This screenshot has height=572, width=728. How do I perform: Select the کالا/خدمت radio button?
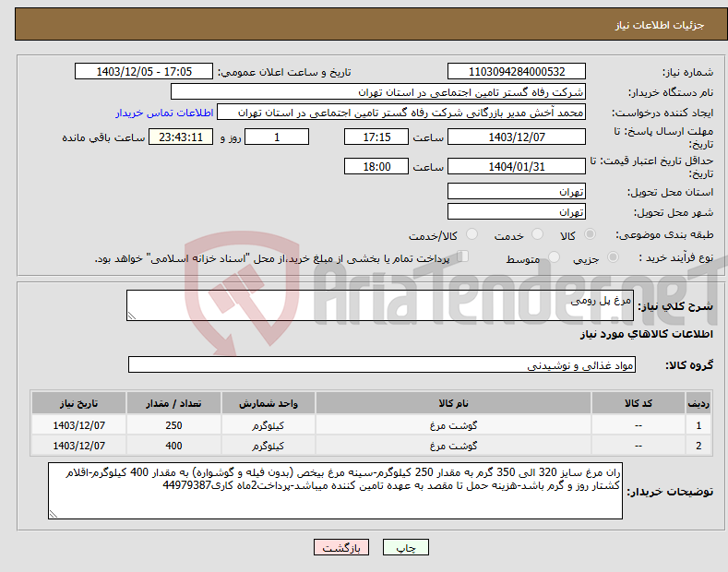pos(471,234)
